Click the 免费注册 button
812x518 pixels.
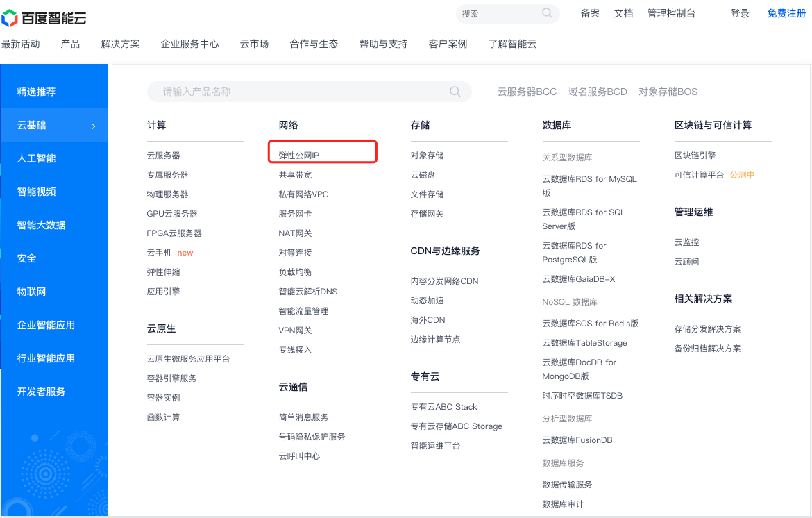tap(786, 13)
